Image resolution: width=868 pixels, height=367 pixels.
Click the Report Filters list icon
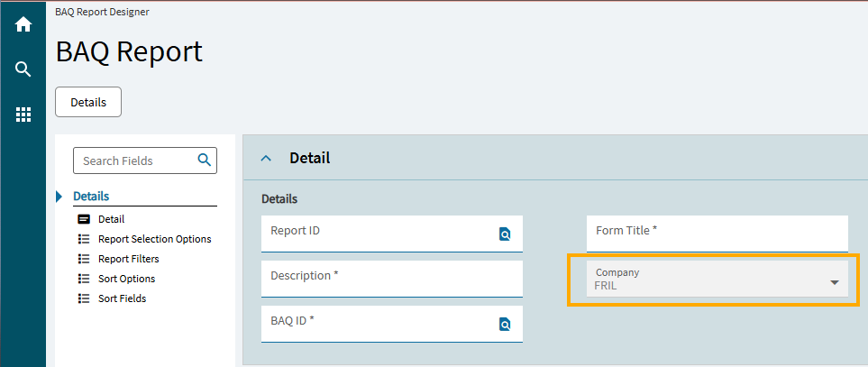tap(84, 259)
